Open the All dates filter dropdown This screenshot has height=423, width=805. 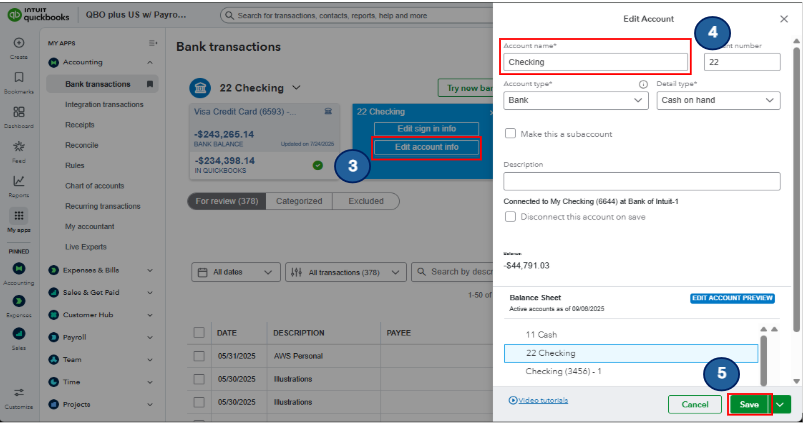tap(236, 272)
